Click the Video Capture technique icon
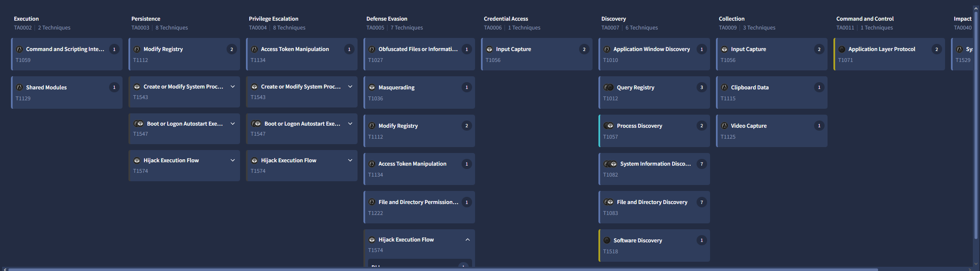 click(724, 126)
